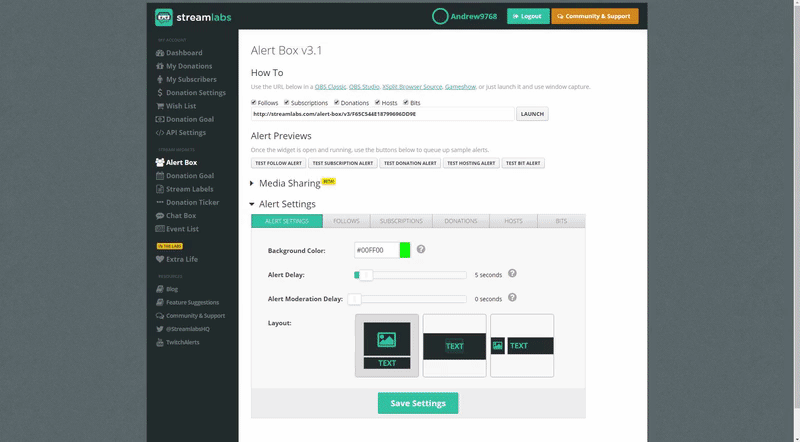Select the Alert Settings tab
The image size is (800, 442).
[x=287, y=221]
